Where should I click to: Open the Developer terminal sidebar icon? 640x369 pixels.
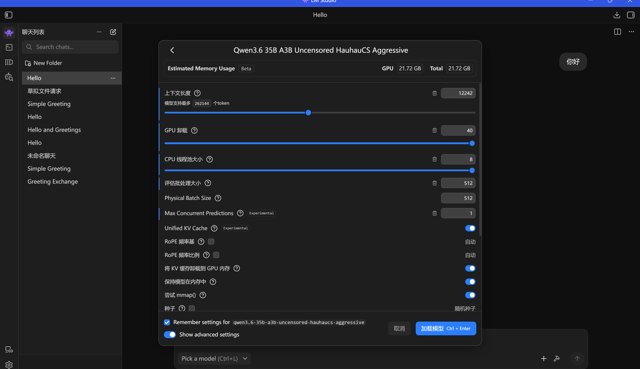[9, 47]
